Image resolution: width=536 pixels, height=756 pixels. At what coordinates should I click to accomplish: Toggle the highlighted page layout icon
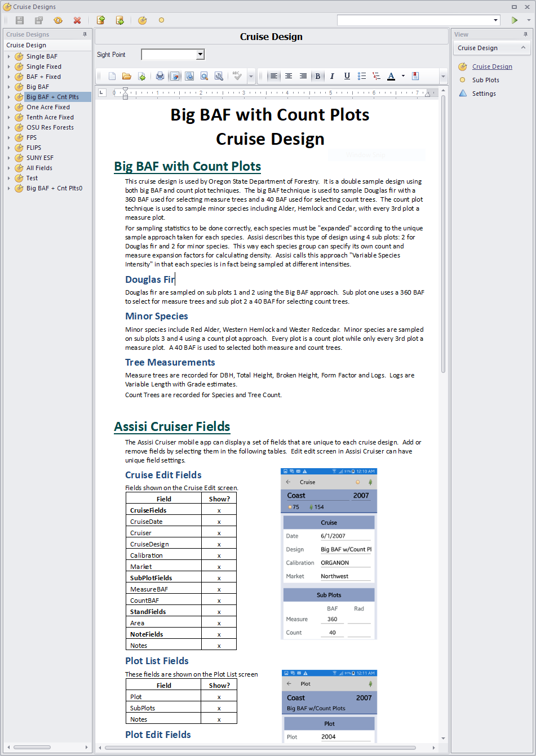175,76
